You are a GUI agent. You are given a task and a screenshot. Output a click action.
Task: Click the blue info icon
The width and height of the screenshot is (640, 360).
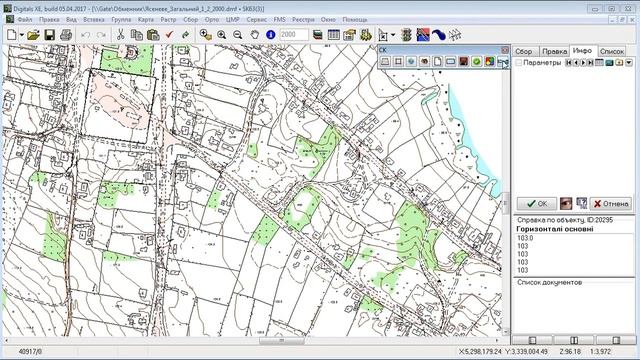pos(271,35)
